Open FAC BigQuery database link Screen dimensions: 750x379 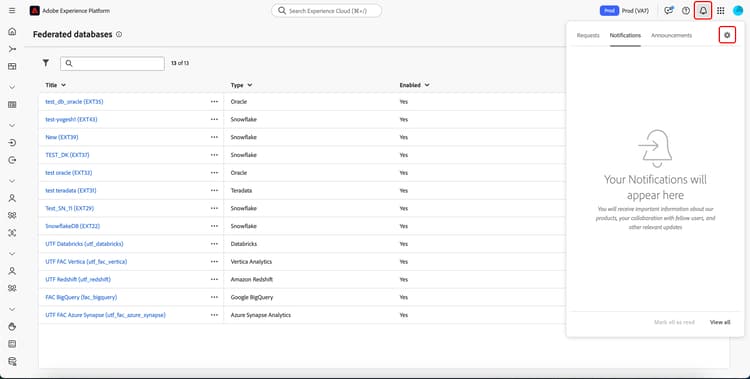81,297
